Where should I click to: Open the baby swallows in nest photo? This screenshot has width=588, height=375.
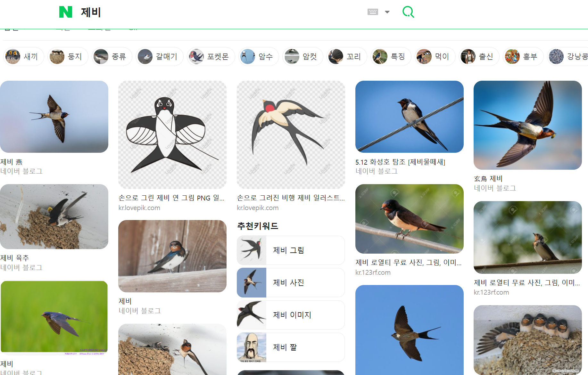pos(528,340)
